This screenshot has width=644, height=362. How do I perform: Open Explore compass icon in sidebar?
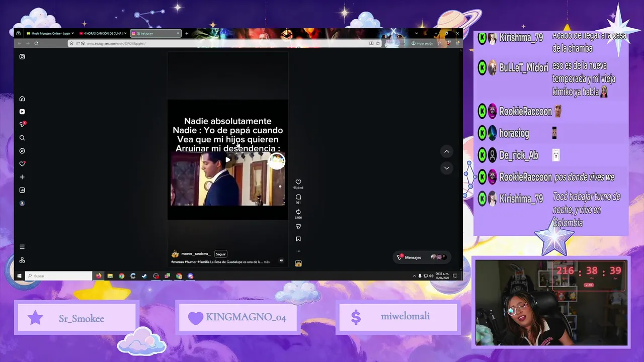coord(22,151)
